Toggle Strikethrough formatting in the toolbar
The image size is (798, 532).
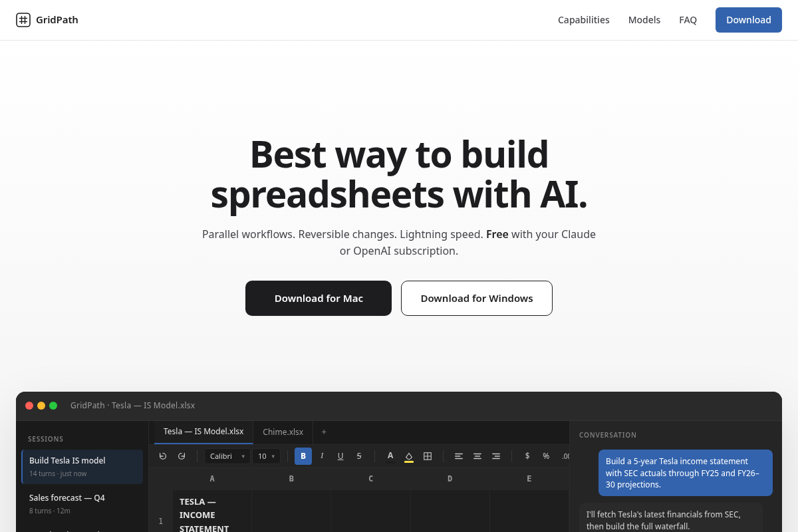point(359,456)
